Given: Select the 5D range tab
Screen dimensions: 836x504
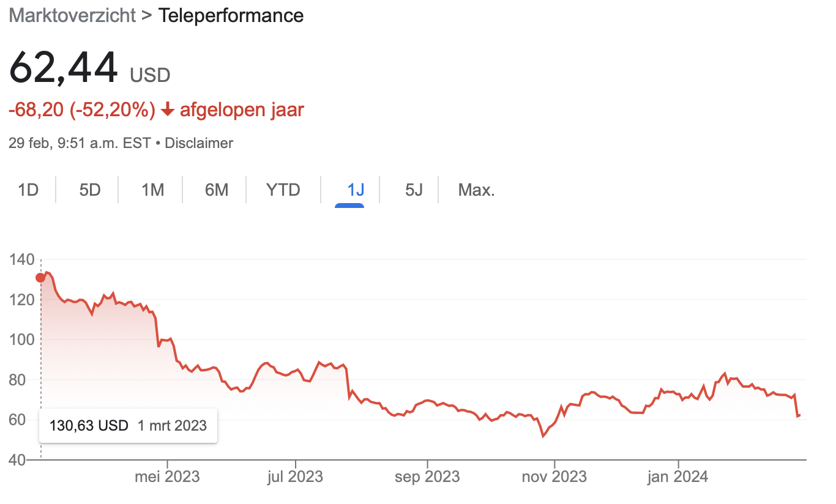Looking at the screenshot, I should [89, 190].
